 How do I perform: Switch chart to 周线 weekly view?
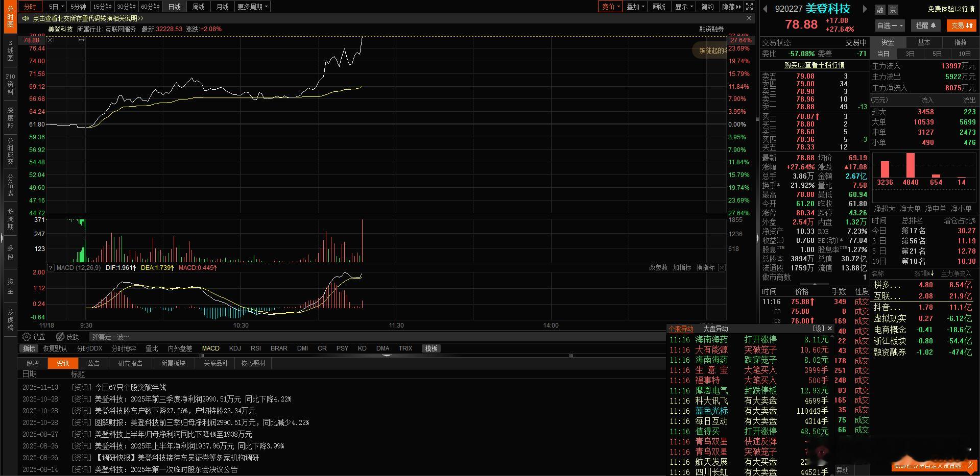coord(199,7)
